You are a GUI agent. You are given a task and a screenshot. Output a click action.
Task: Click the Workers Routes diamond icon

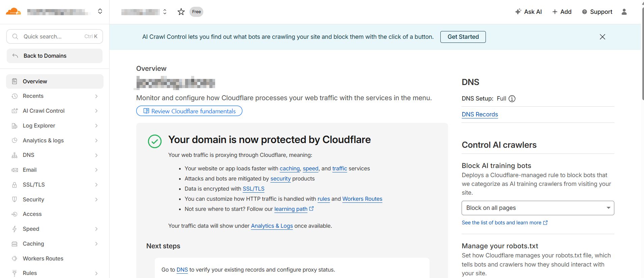(14, 258)
